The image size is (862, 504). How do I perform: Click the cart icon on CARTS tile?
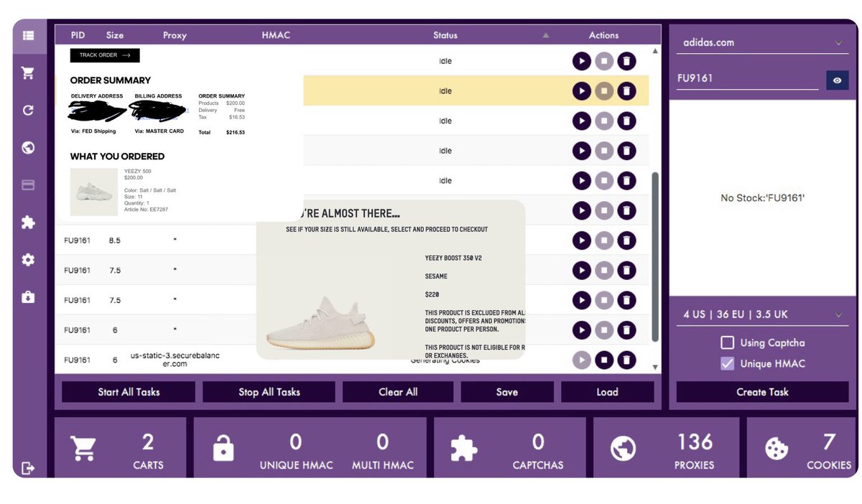pyautogui.click(x=83, y=449)
